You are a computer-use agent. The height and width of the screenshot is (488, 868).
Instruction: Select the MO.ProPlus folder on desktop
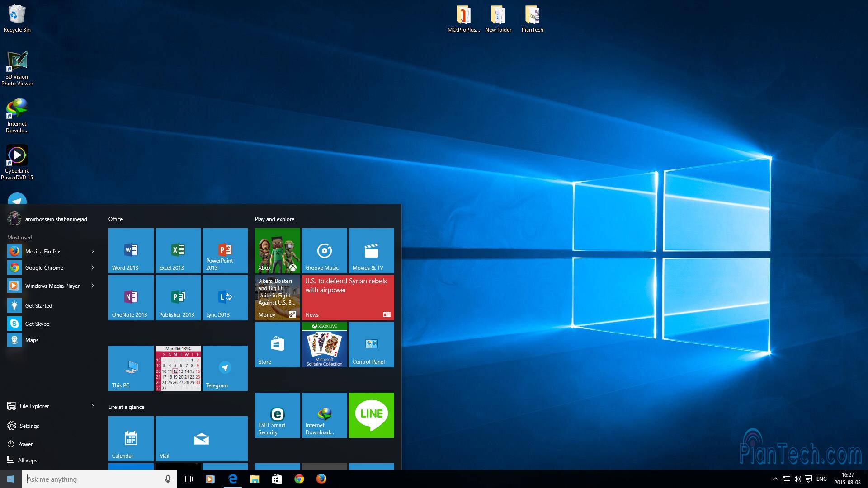464,19
